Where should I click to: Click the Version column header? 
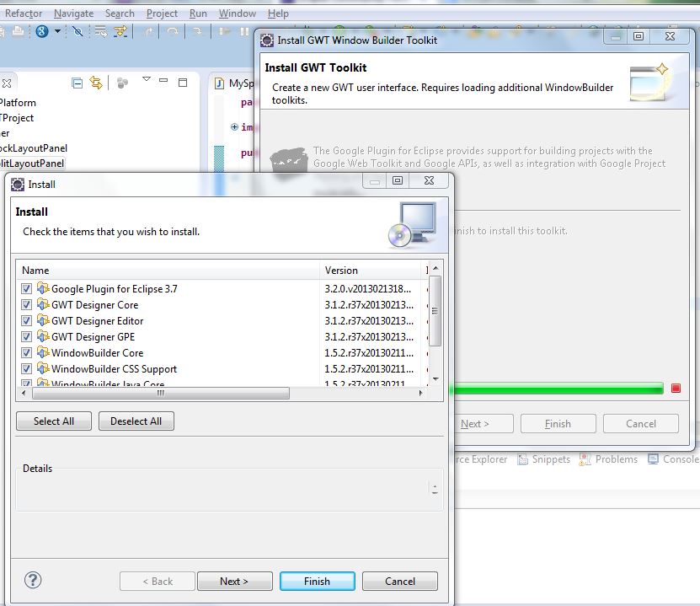point(370,271)
